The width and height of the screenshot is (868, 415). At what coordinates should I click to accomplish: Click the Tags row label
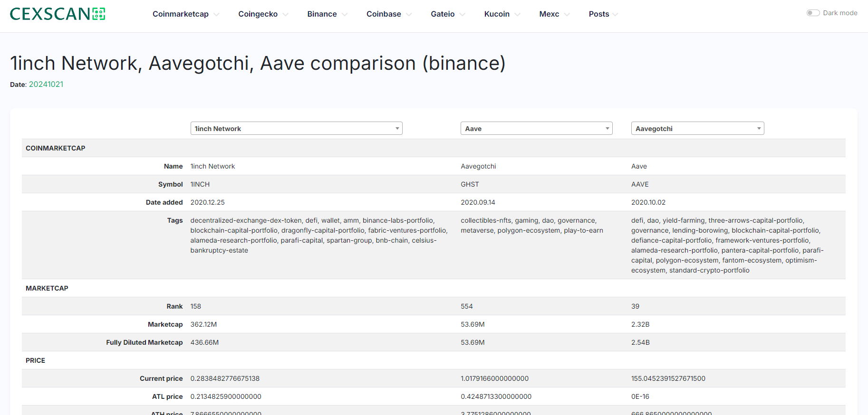click(175, 220)
